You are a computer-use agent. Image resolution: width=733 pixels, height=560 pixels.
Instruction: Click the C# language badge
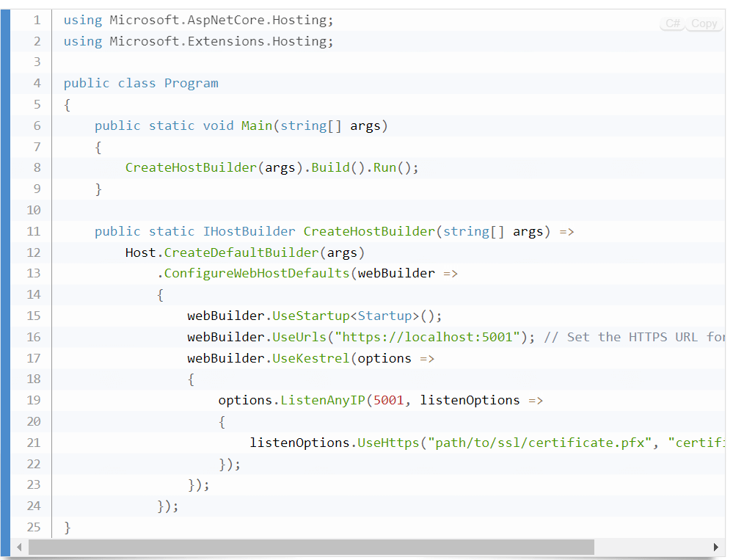[x=672, y=23]
